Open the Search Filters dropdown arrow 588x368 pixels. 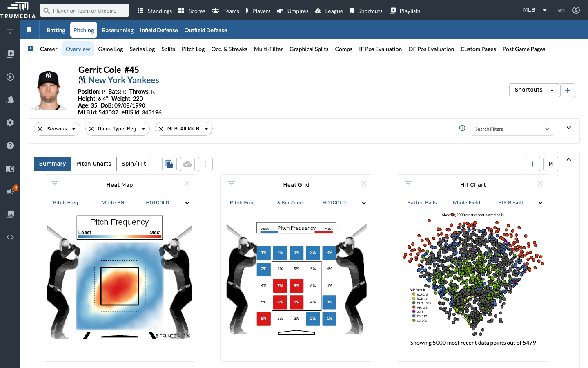[547, 129]
